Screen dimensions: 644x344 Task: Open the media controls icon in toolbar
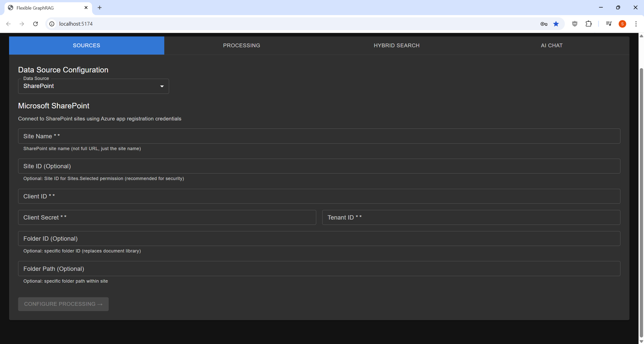coord(609,24)
